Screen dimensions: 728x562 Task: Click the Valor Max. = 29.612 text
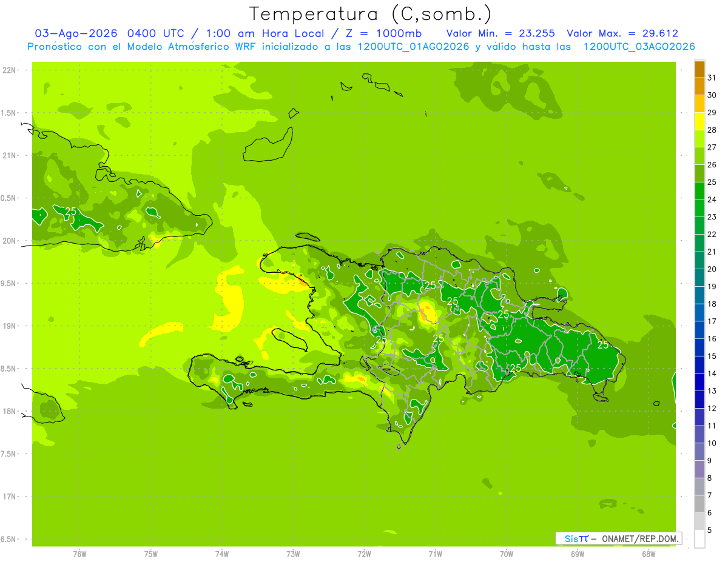pos(622,33)
